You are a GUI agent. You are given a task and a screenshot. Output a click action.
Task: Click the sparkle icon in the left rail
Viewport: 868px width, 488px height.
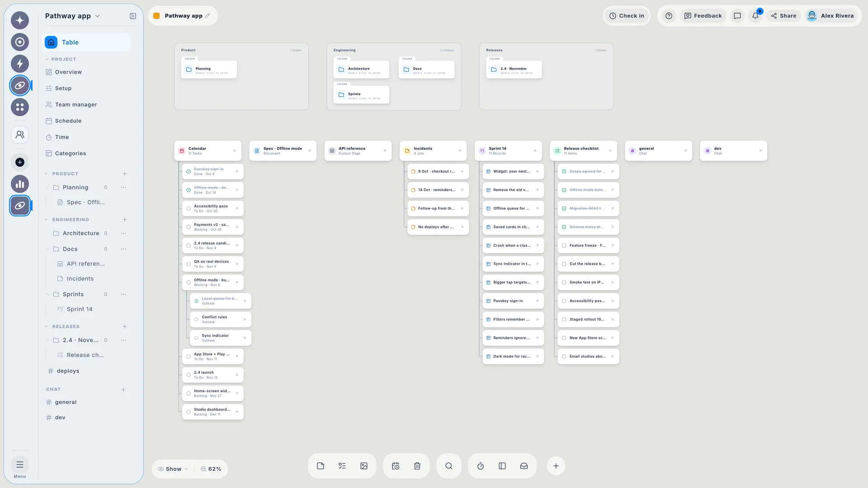tap(20, 20)
